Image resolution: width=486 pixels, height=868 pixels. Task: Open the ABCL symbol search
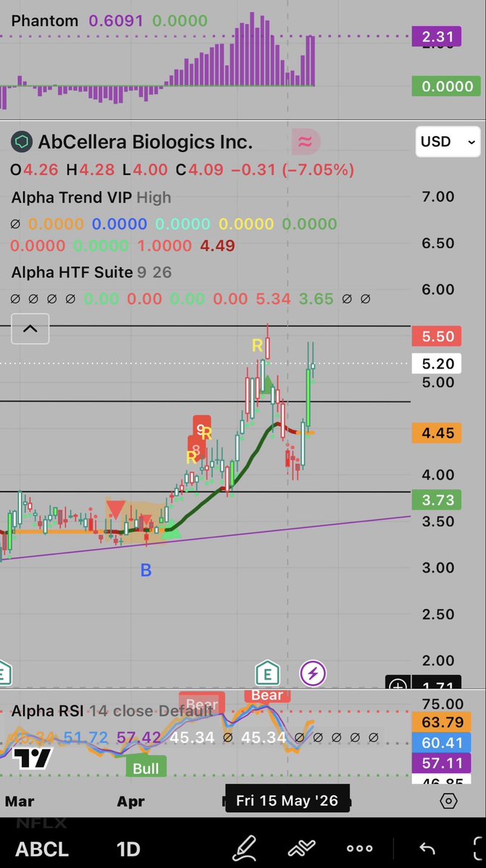click(42, 848)
